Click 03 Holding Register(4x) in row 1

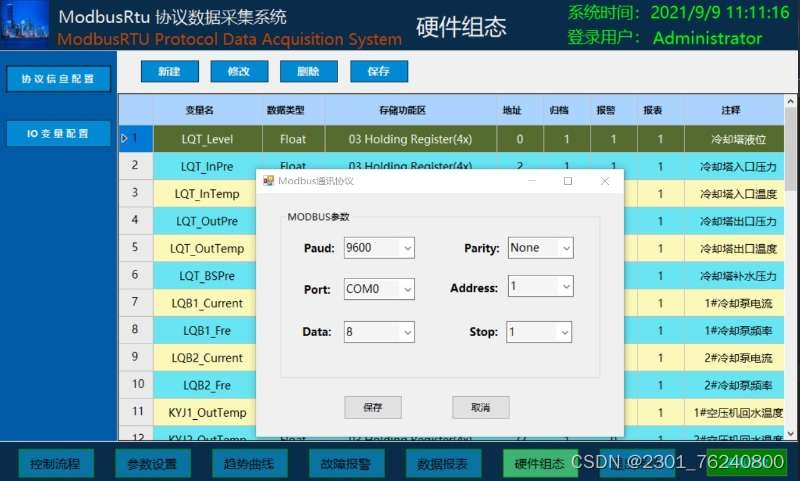411,139
